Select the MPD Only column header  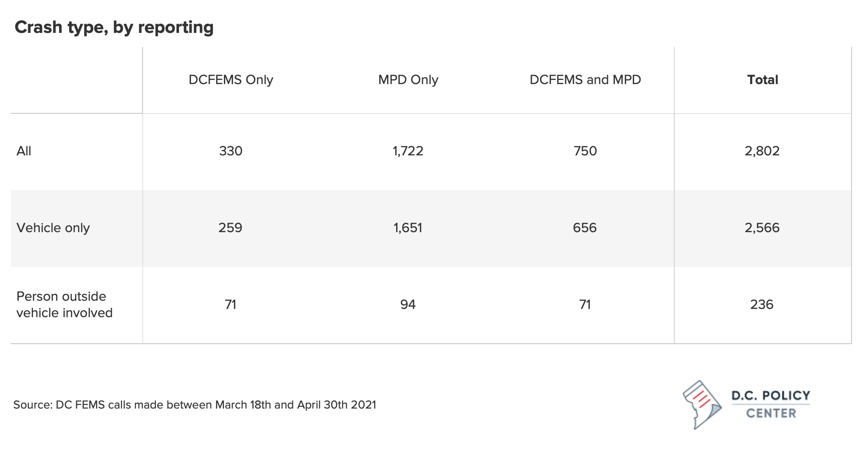point(408,80)
